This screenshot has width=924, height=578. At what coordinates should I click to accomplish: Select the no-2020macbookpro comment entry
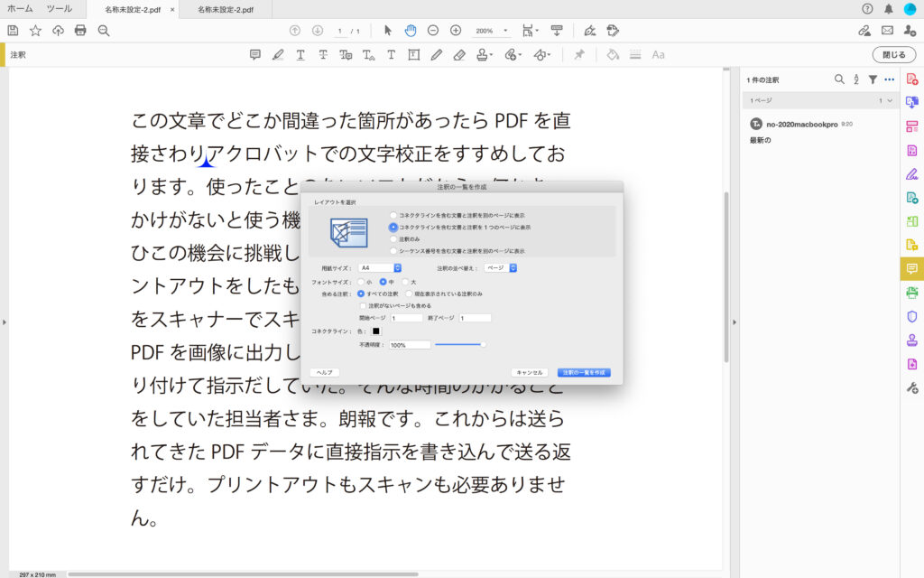coord(819,132)
